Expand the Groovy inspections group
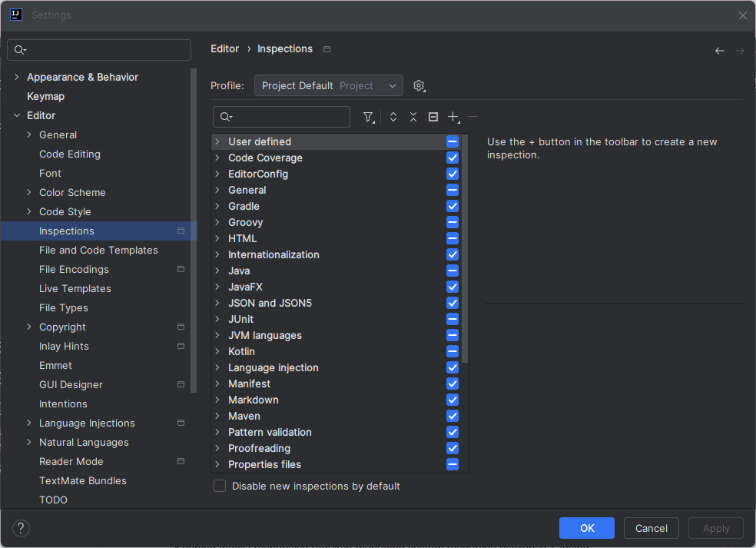This screenshot has width=756, height=548. click(x=217, y=222)
